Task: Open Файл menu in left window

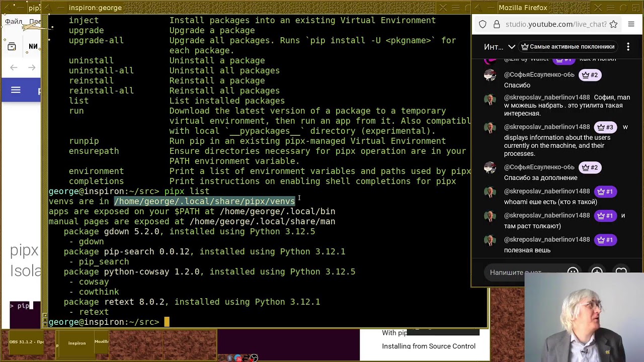Action: pos(14,22)
